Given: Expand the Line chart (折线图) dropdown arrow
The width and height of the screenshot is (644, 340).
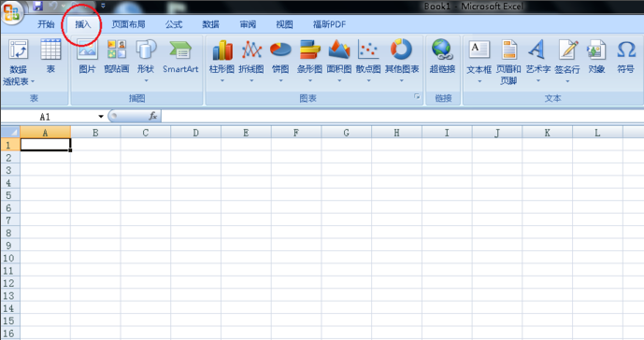Looking at the screenshot, I should pos(251,81).
